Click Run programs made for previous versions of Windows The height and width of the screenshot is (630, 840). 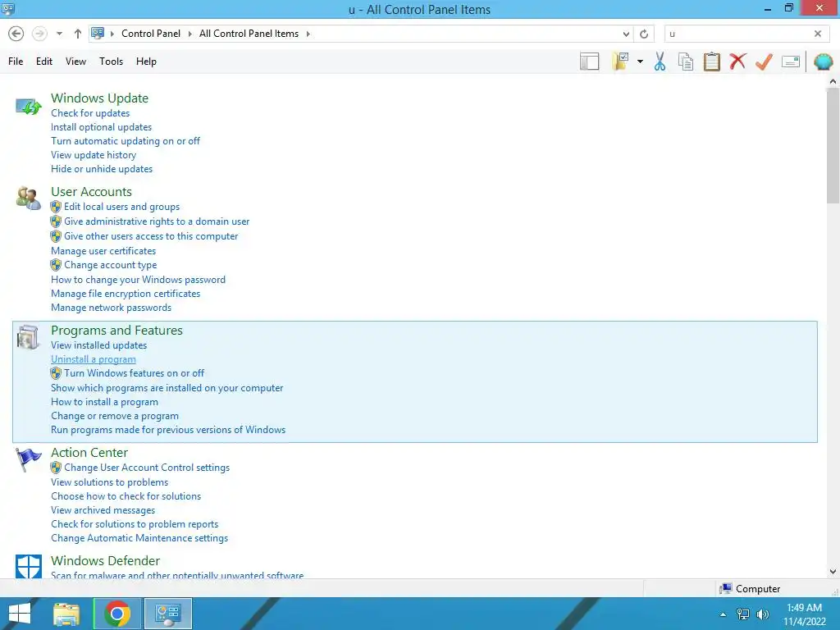pyautogui.click(x=168, y=430)
